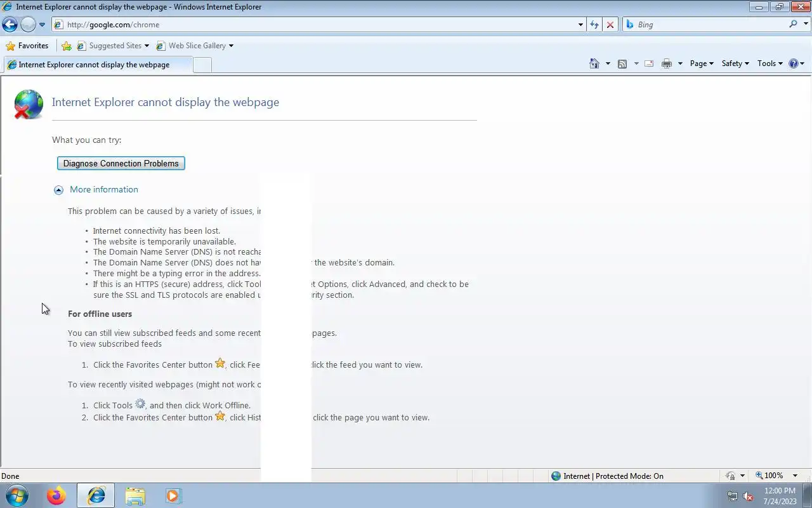This screenshot has height=508, width=812.
Task: Click the Refresh page icon
Action: pyautogui.click(x=594, y=25)
